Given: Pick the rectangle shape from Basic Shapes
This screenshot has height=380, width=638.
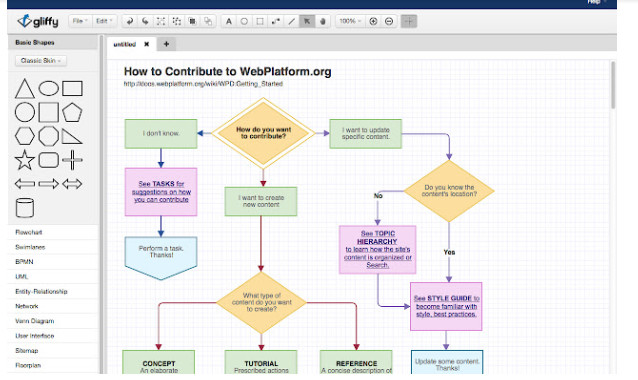Looking at the screenshot, I should pyautogui.click(x=72, y=88).
